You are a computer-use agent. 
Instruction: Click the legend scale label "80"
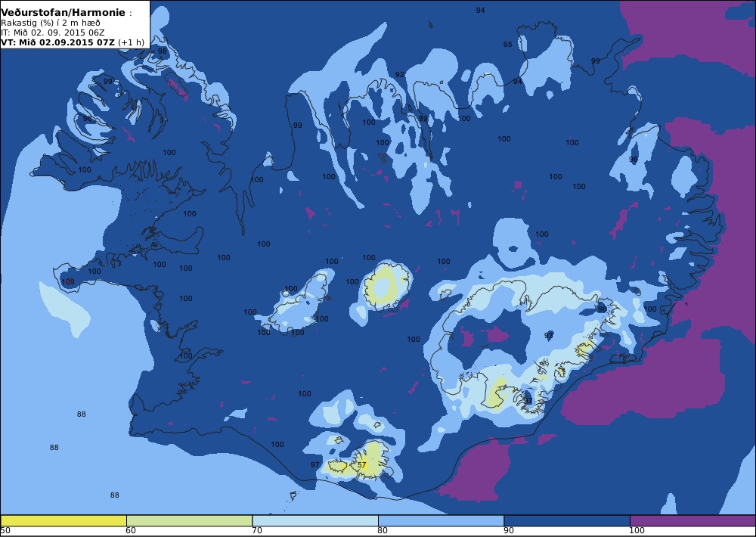tap(383, 531)
